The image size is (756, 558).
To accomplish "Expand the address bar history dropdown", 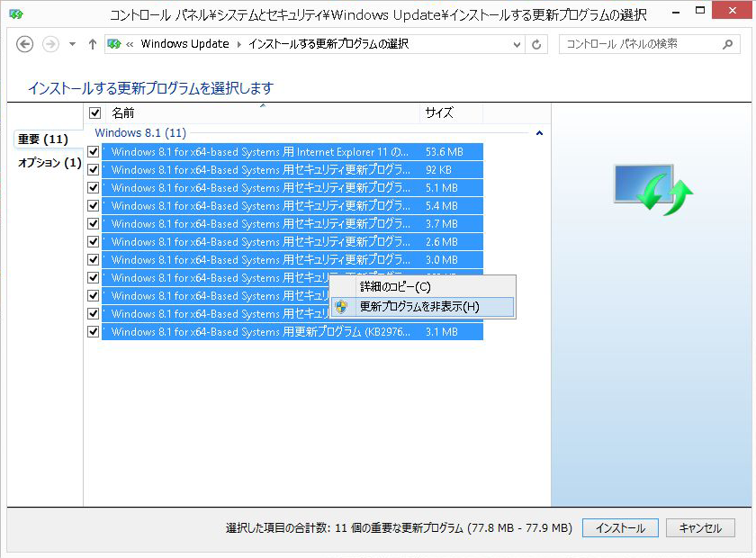I will pos(517,45).
